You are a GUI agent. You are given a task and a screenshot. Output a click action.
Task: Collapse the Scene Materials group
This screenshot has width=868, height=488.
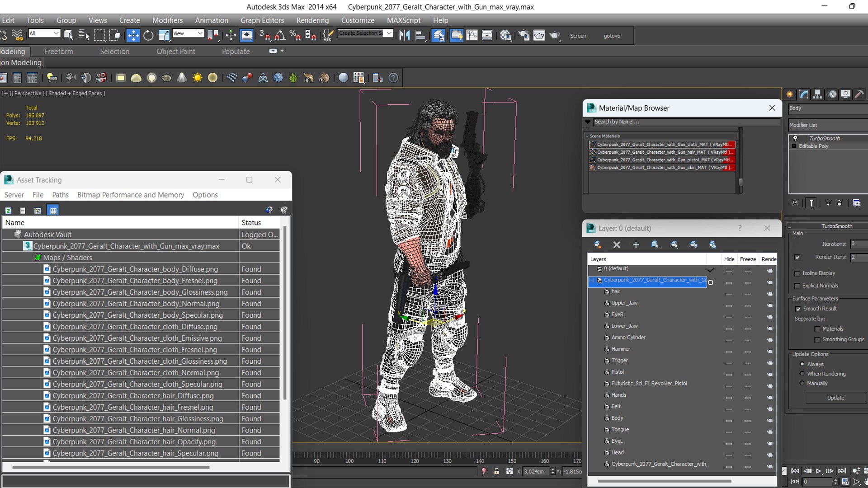coord(587,136)
